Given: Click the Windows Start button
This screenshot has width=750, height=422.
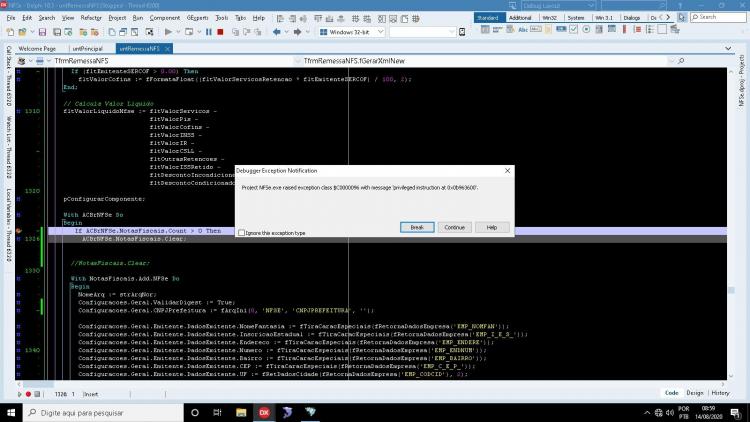Looking at the screenshot, I should pos(11,412).
